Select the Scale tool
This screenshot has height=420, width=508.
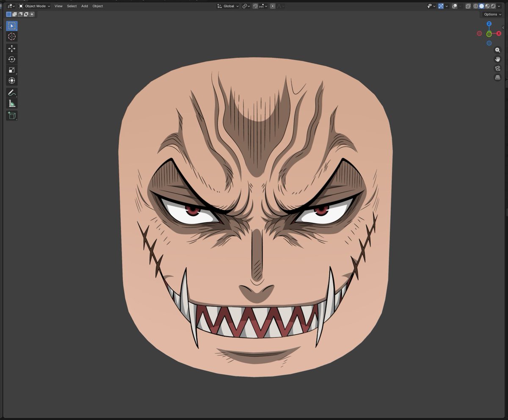pyautogui.click(x=12, y=70)
